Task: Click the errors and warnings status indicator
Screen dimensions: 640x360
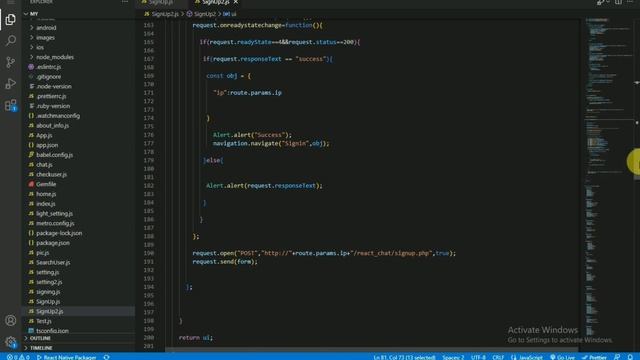Action: [18, 357]
